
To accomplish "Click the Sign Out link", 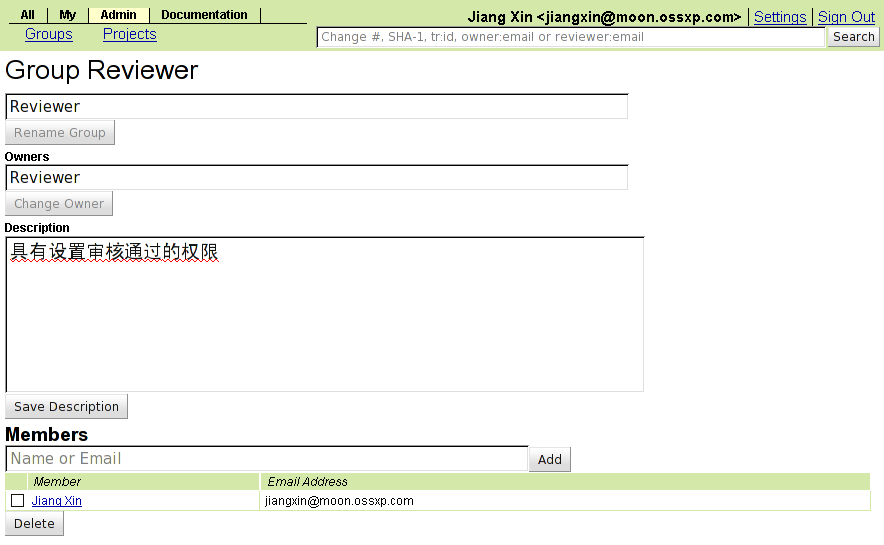I will point(846,17).
